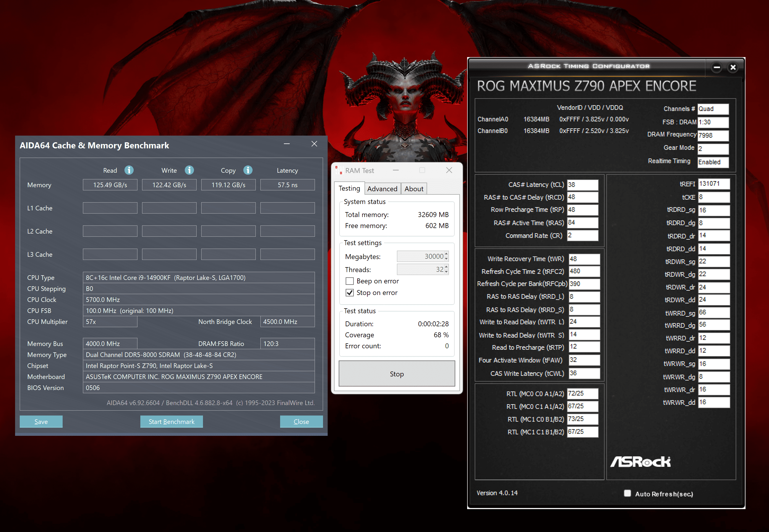This screenshot has width=769, height=532.
Task: Click the Write info icon in AIDA64
Action: pos(189,170)
